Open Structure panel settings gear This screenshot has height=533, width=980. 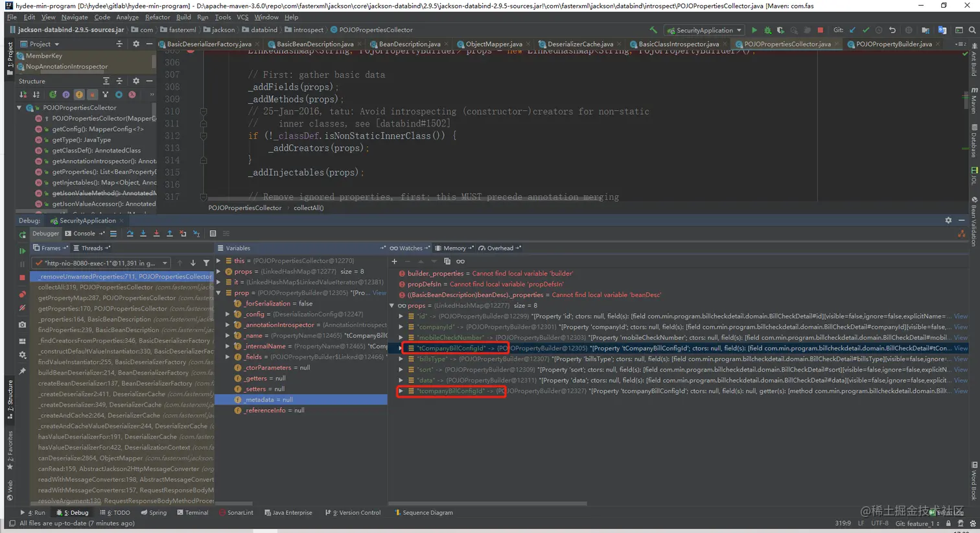point(136,81)
